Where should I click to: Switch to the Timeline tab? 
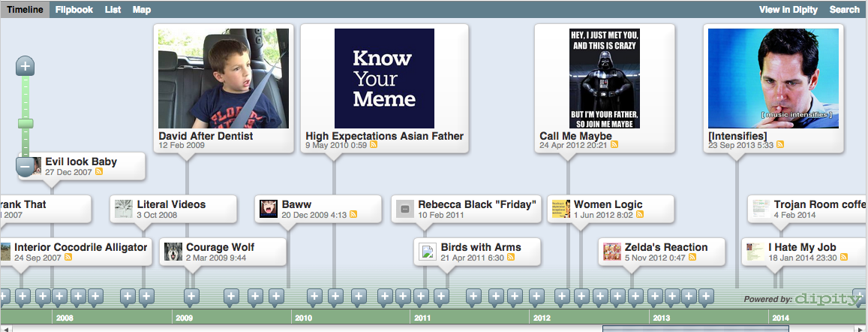[25, 10]
